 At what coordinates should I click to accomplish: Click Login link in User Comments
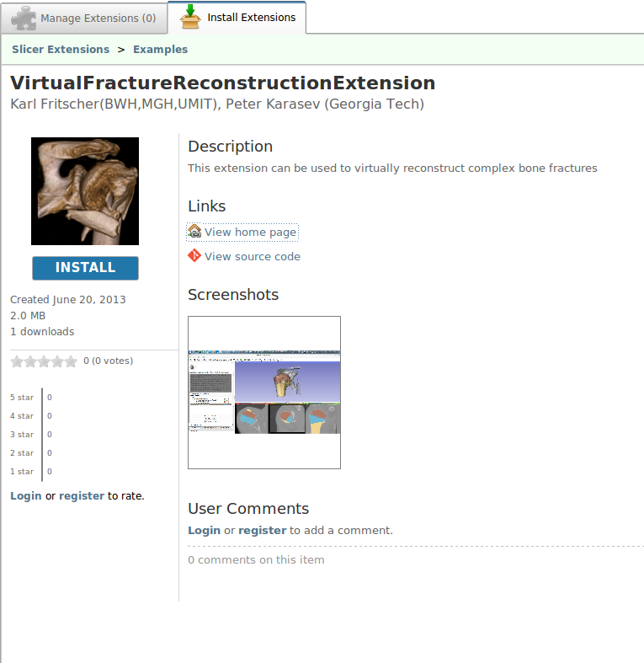pos(204,530)
